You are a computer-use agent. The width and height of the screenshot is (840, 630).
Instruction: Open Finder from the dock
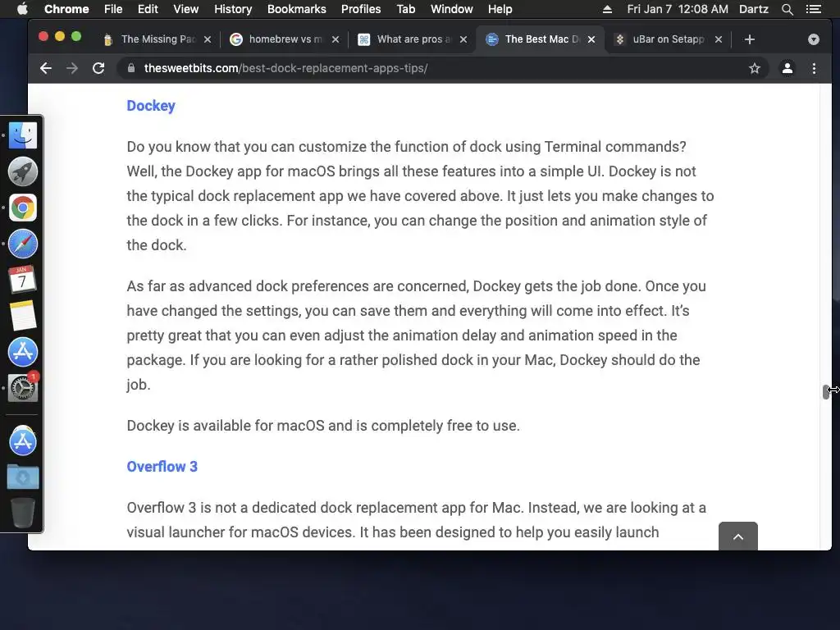(22, 135)
